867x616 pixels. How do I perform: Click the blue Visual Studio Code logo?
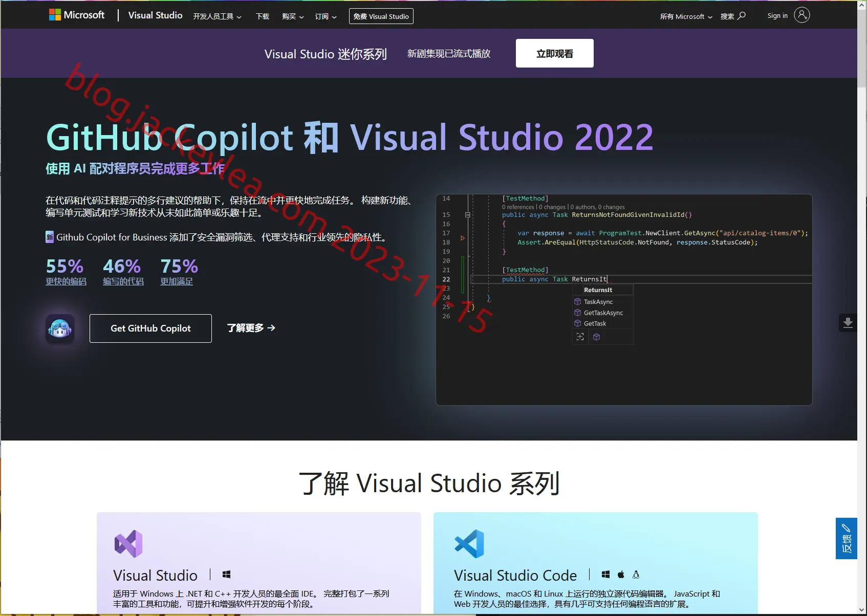(469, 543)
